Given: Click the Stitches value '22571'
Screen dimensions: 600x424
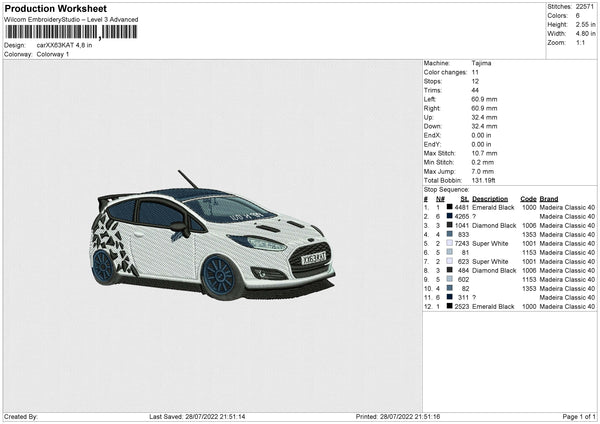Looking at the screenshot, I should pos(585,7).
